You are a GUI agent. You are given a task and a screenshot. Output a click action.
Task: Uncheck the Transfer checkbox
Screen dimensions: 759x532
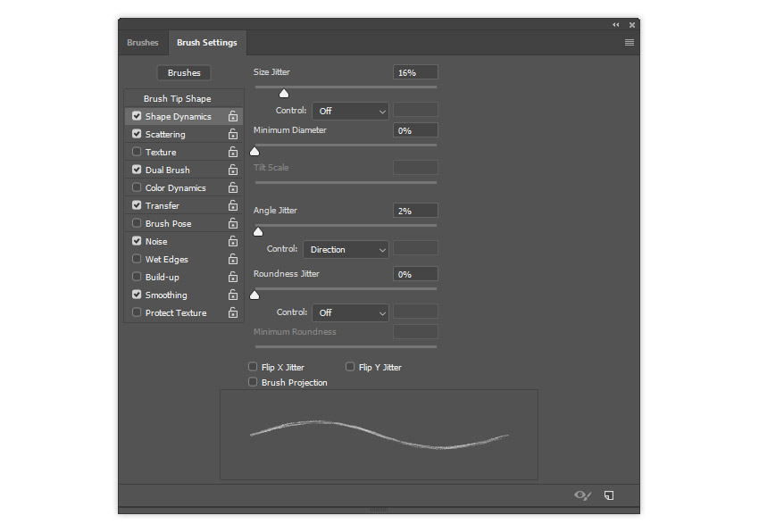pos(137,205)
